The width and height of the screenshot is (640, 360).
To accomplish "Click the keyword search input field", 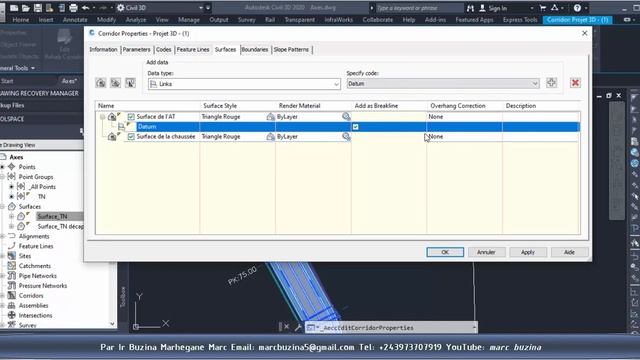I will [419, 8].
